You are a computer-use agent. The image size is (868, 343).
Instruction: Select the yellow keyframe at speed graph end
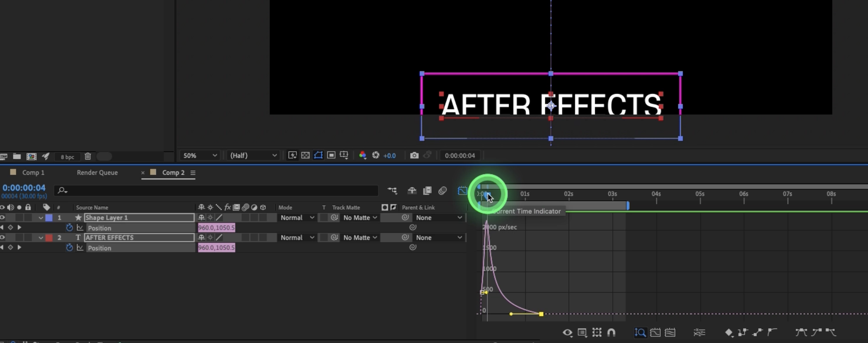tap(541, 314)
